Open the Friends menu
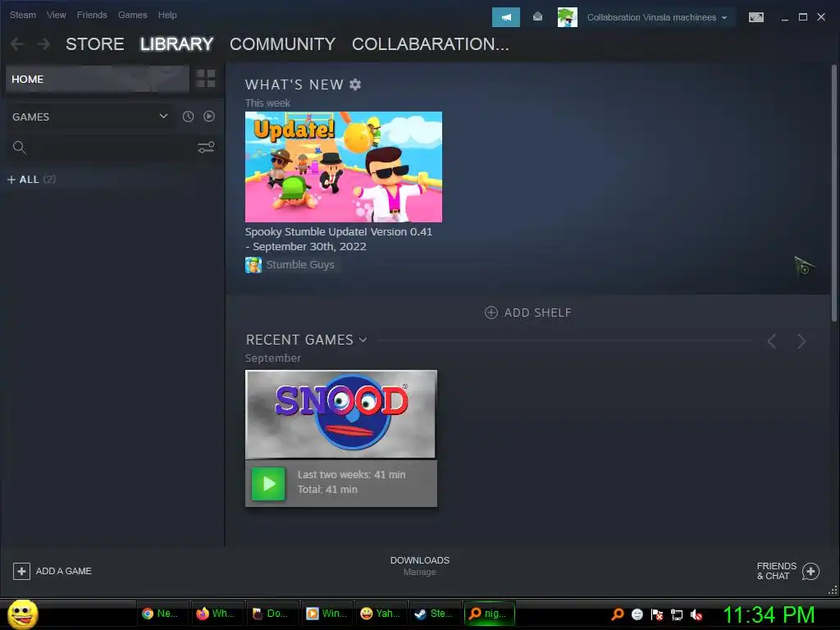 (x=92, y=15)
